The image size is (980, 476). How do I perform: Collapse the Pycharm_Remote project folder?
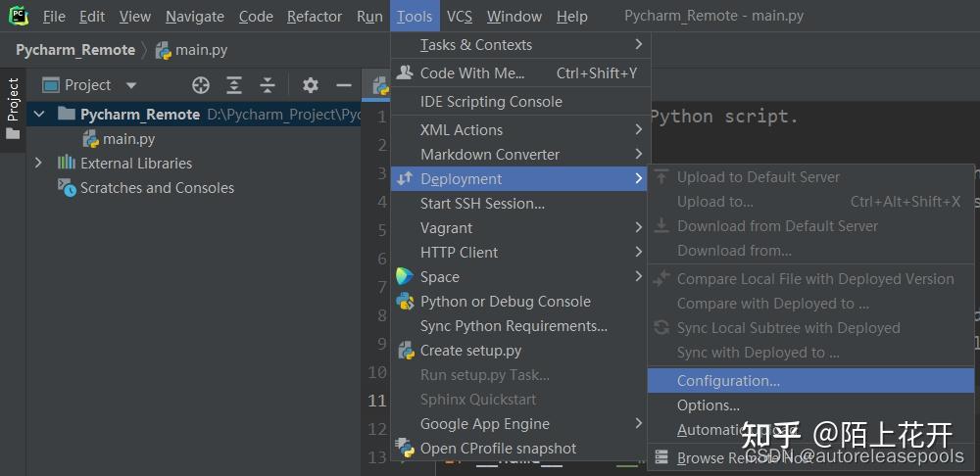coord(39,115)
